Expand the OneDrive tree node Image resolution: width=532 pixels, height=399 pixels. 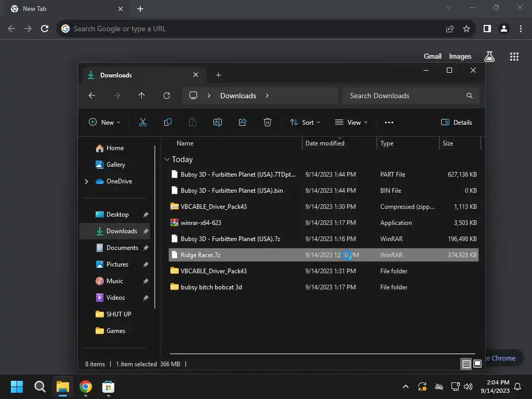tap(87, 181)
